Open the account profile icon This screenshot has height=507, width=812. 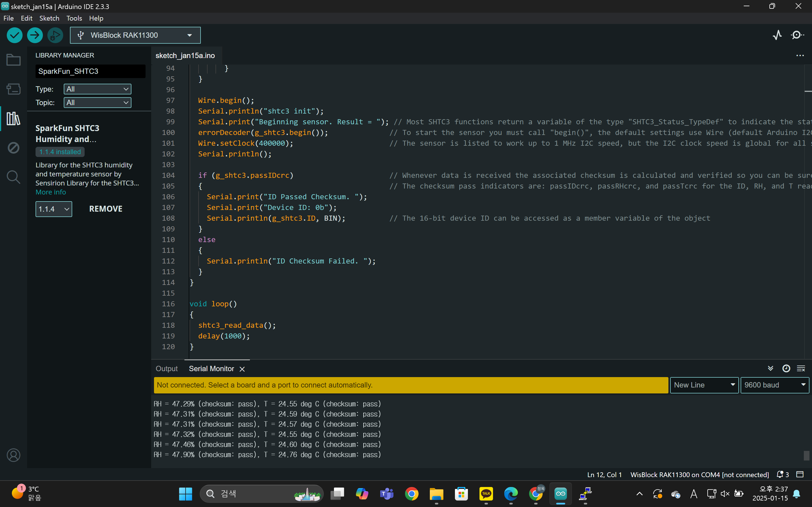(14, 455)
